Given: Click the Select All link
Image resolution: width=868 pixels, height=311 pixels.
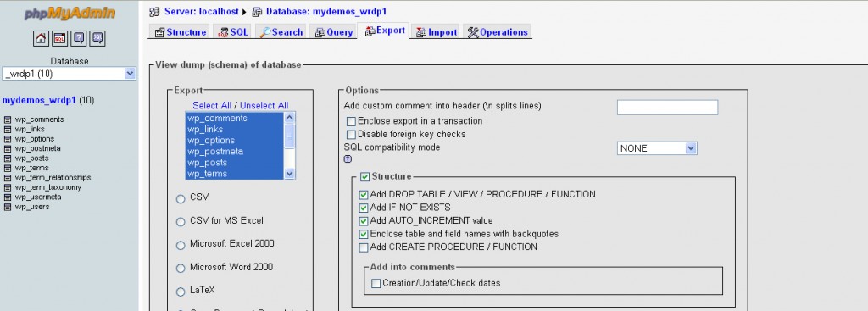Looking at the screenshot, I should coord(212,106).
